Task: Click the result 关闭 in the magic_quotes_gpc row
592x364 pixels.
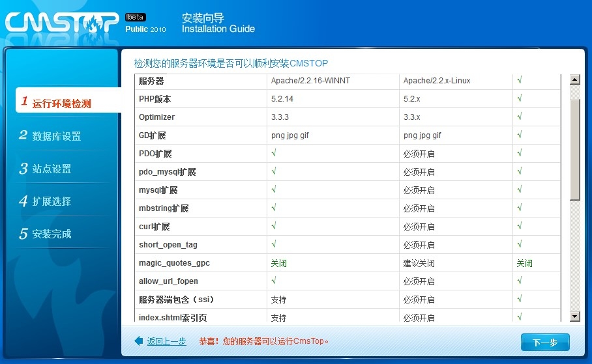Action: (524, 263)
